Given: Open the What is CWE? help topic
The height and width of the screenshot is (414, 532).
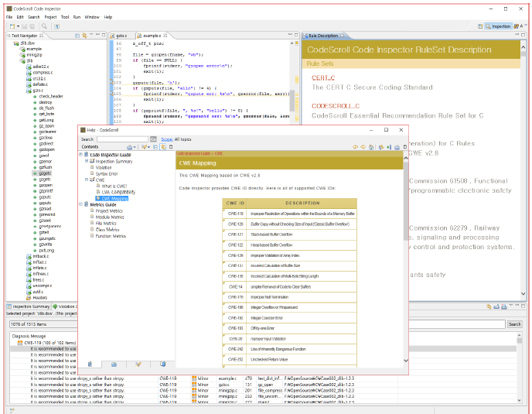Looking at the screenshot, I should tap(114, 186).
